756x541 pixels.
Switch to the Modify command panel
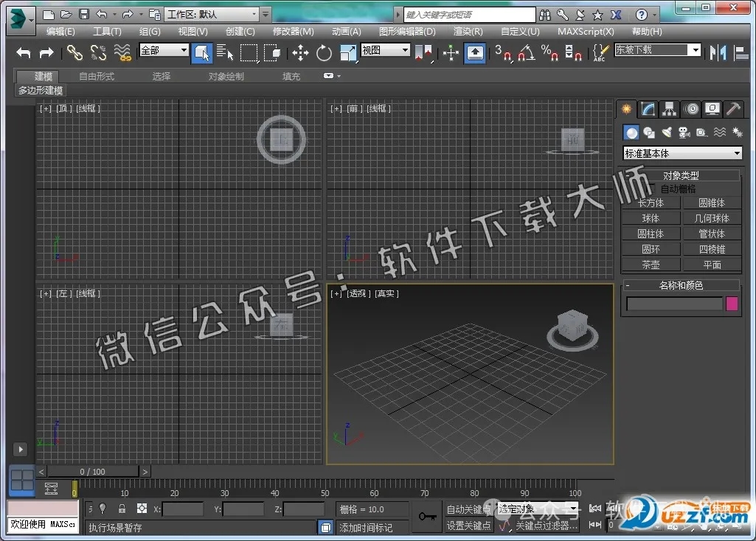647,108
